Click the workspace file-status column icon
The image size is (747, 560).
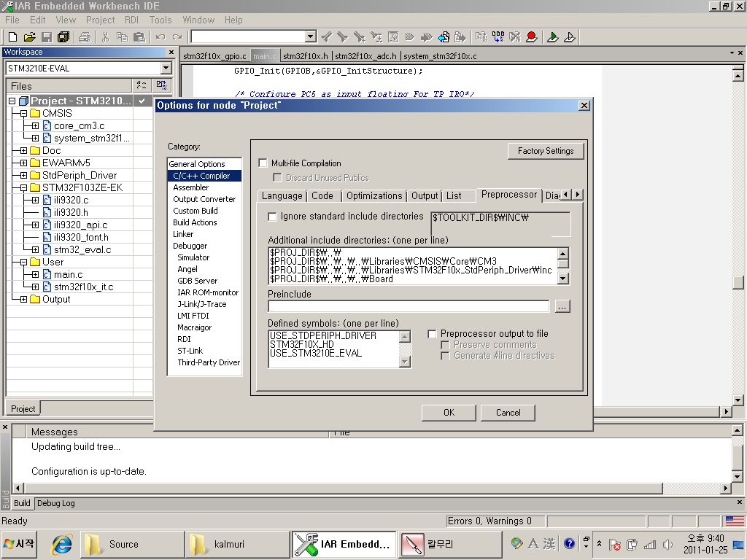tap(142, 85)
